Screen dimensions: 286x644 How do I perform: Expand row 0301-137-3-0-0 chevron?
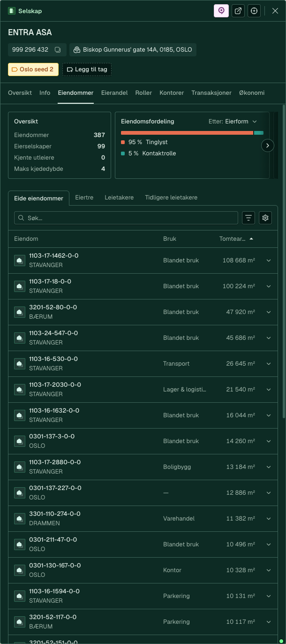[269, 441]
